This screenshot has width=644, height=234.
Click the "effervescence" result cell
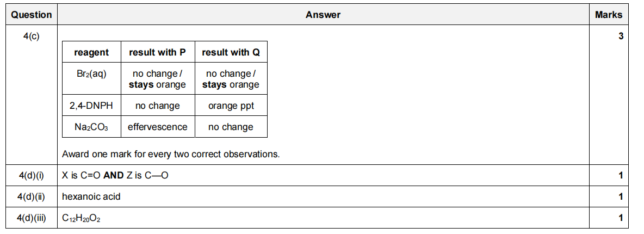point(157,127)
